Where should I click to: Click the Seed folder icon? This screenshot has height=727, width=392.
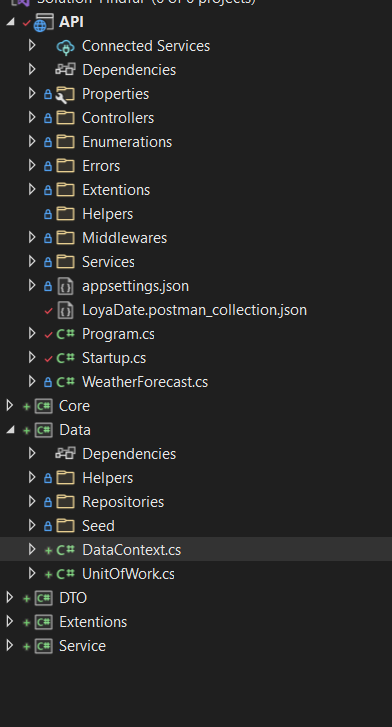pos(65,526)
